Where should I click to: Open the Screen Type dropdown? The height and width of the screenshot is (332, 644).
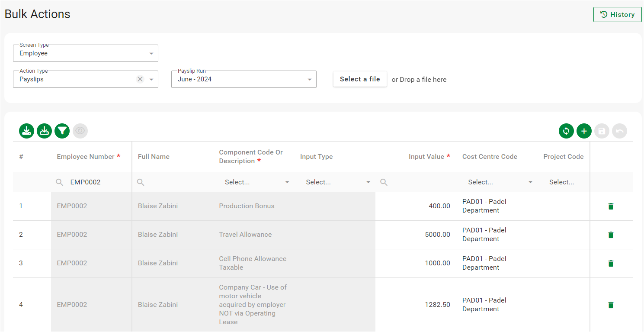coord(86,53)
